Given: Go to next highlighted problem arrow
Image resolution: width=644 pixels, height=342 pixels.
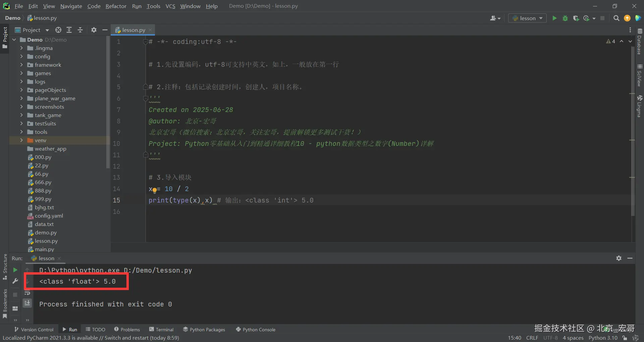Looking at the screenshot, I should click(630, 41).
